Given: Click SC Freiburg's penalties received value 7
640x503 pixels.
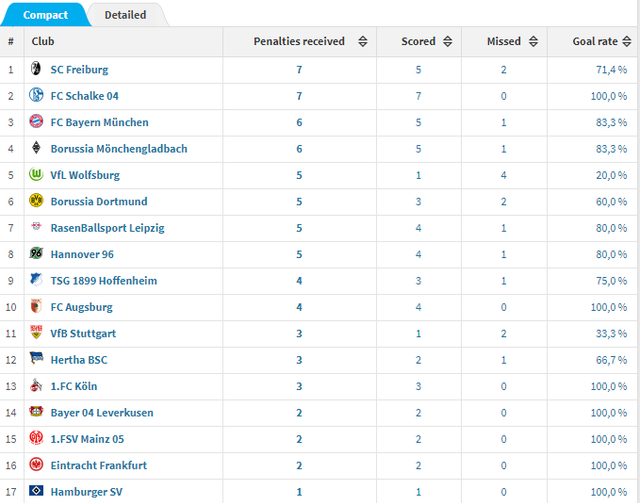Looking at the screenshot, I should point(299,70).
